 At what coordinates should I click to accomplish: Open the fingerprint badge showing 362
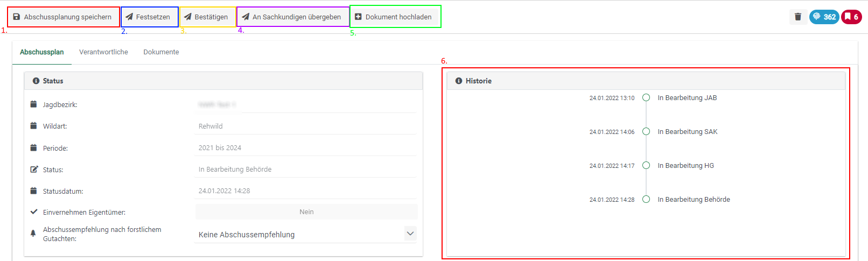(x=824, y=17)
